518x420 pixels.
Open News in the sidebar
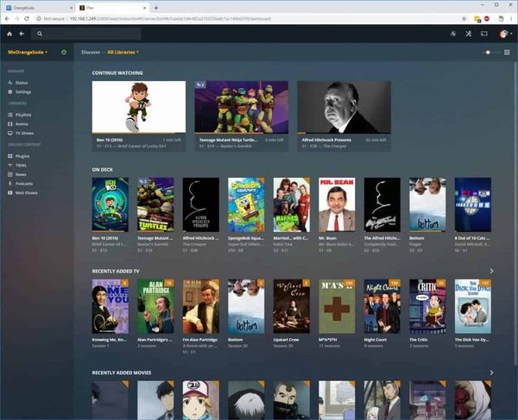21,174
